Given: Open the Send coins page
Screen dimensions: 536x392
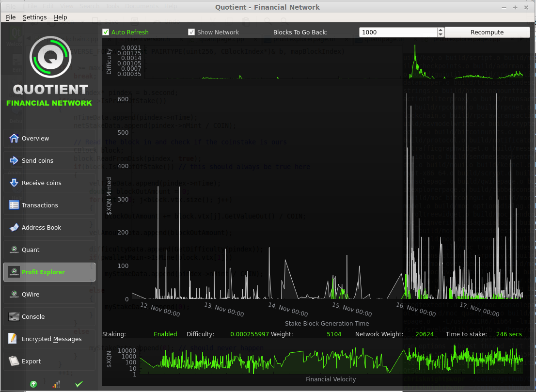Looking at the screenshot, I should pos(49,160).
